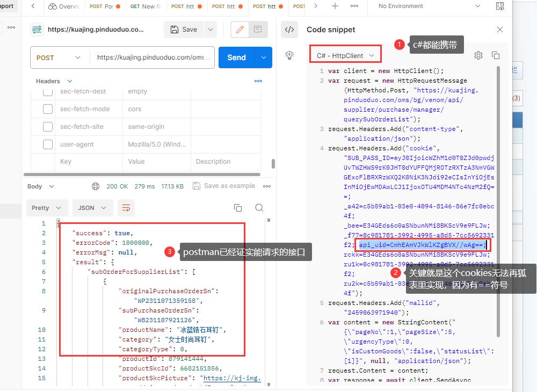Click the request title kuajing.pinduoduo.co...
Image resolution: width=537 pixels, height=392 pixels.
(x=96, y=30)
